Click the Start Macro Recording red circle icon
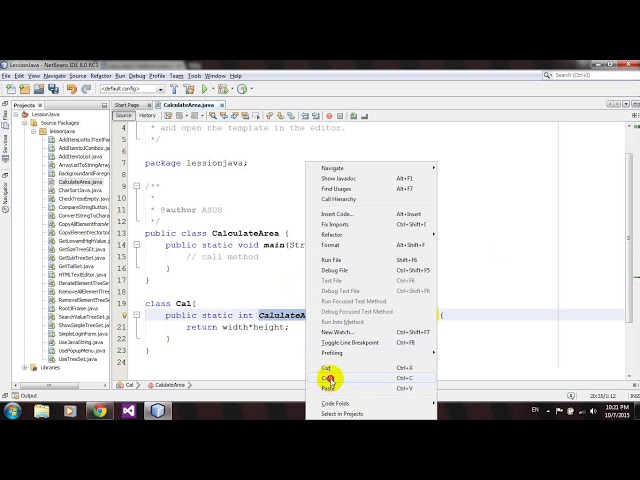 pyautogui.click(x=329, y=116)
